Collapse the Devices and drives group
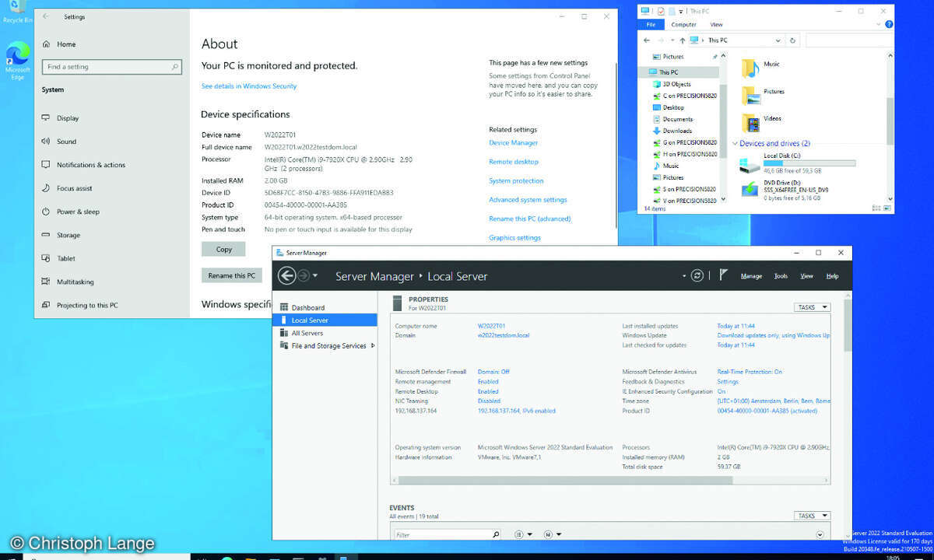This screenshot has height=560, width=934. coord(736,143)
